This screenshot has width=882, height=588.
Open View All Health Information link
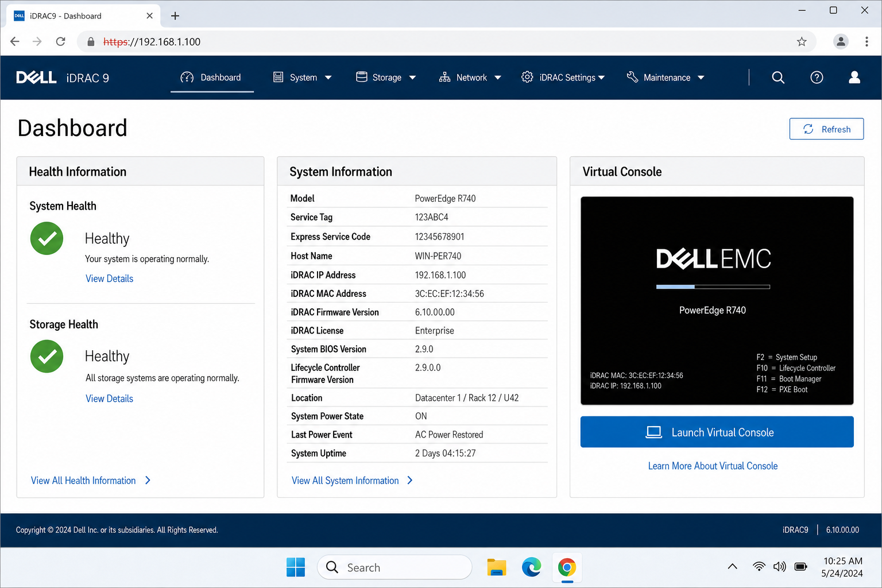coord(83,481)
